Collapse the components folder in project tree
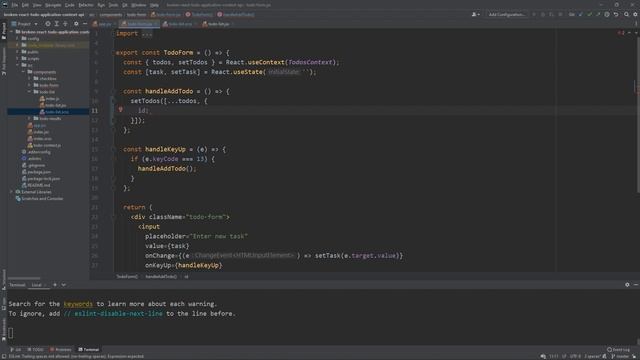This screenshot has height=360, width=640. [x=23, y=72]
